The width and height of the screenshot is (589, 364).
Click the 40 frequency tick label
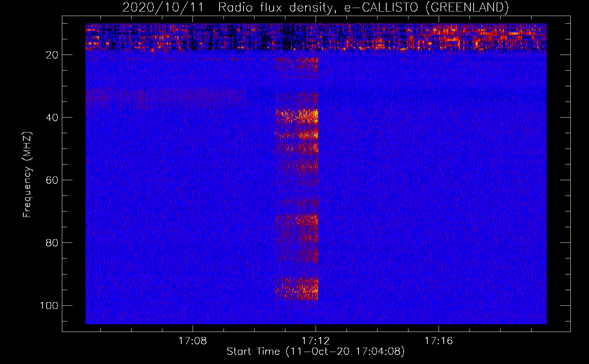pyautogui.click(x=52, y=118)
